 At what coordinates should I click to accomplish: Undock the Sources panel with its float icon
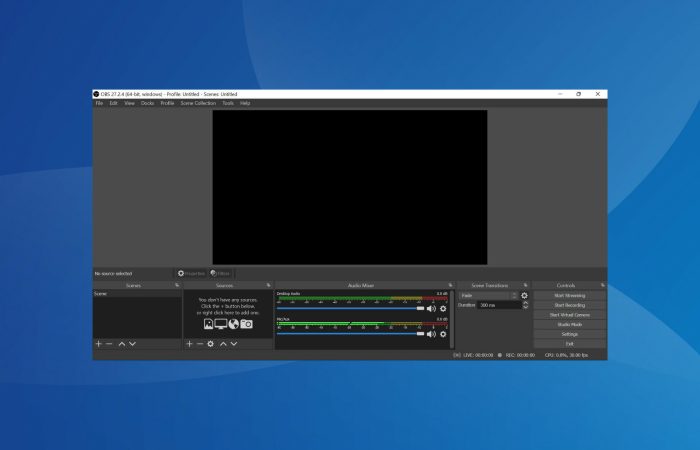(268, 285)
